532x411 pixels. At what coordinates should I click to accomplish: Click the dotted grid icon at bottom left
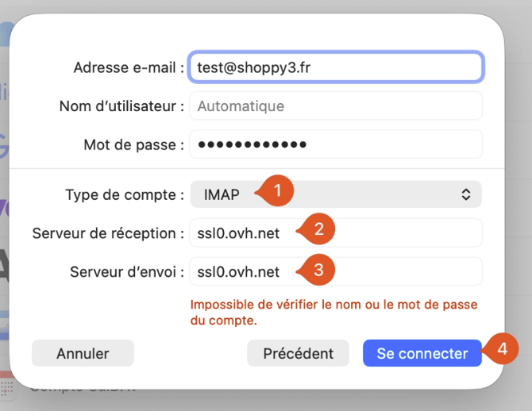[x=6, y=388]
